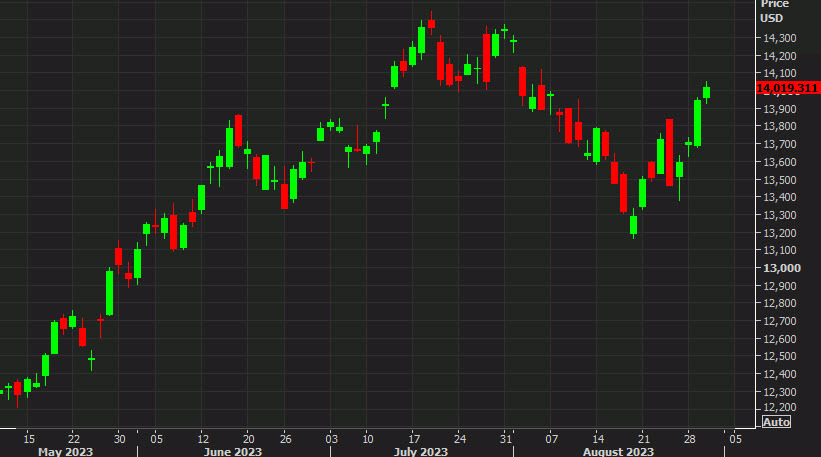Click the 12,600 price axis label
This screenshot has width=821, height=457.
tap(780, 339)
